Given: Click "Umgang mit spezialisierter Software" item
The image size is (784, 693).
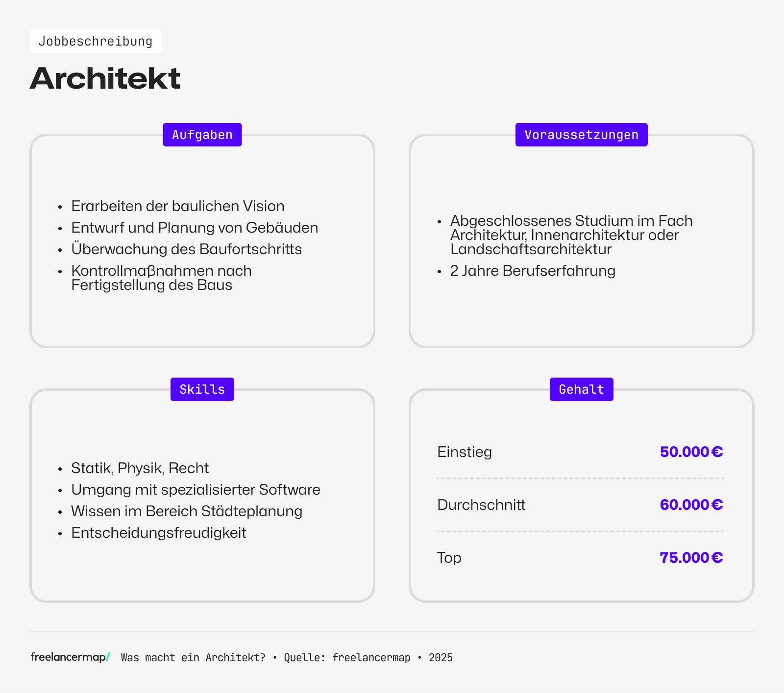Looking at the screenshot, I should point(196,490).
